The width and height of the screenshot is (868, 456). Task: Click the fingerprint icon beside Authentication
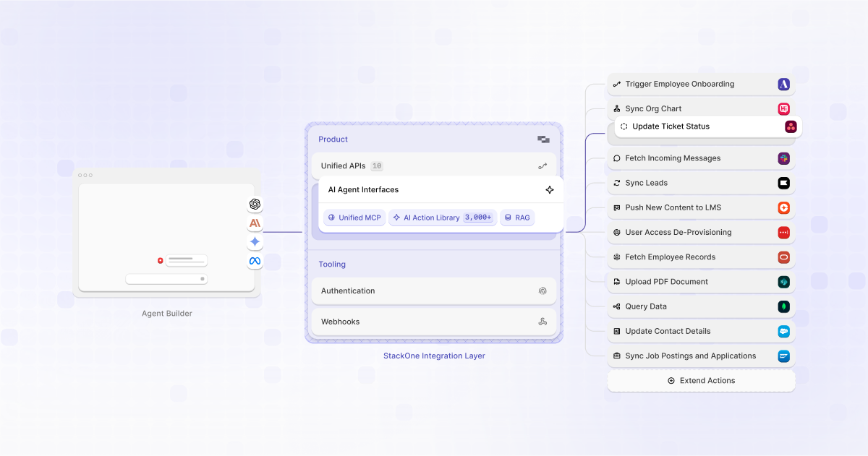pos(542,291)
